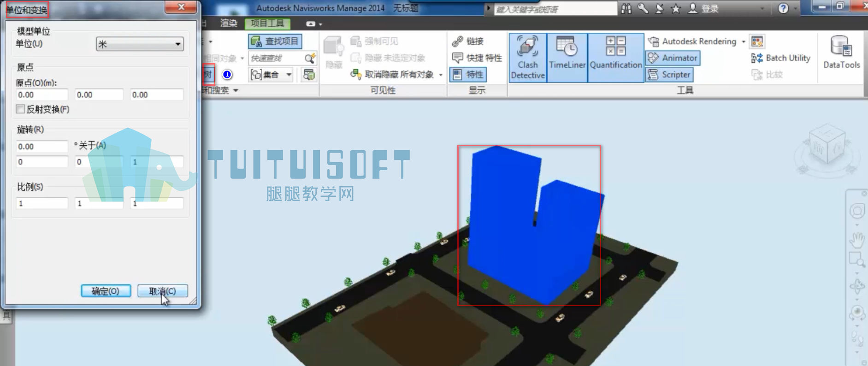Click the quick find search icon
868x366 pixels.
310,59
